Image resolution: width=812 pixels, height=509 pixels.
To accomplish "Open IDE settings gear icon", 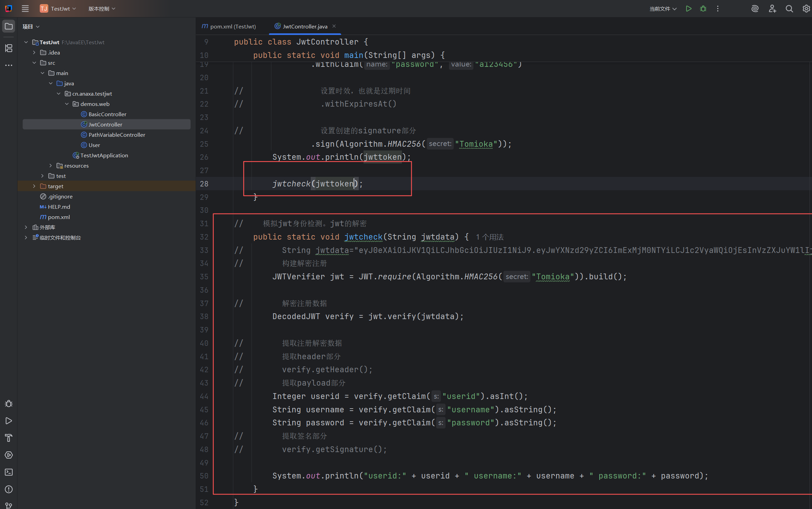I will pos(806,9).
